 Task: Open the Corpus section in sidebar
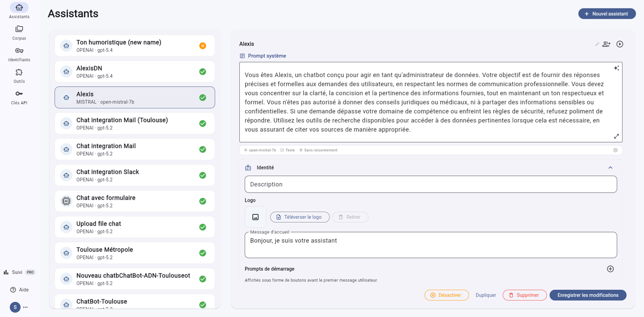pos(19,33)
